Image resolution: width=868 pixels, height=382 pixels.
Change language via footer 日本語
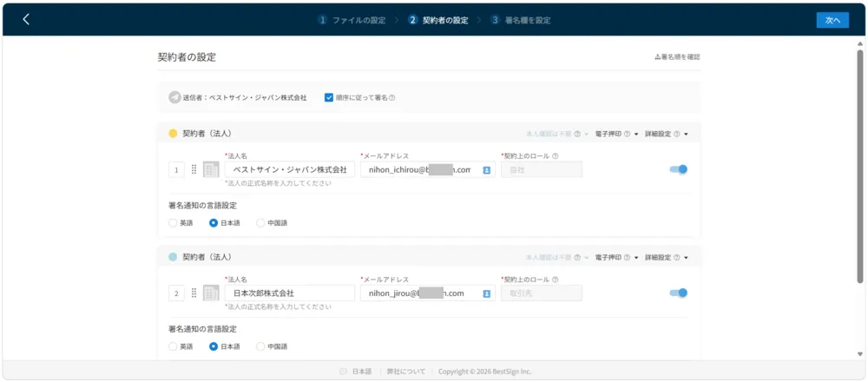coord(362,372)
